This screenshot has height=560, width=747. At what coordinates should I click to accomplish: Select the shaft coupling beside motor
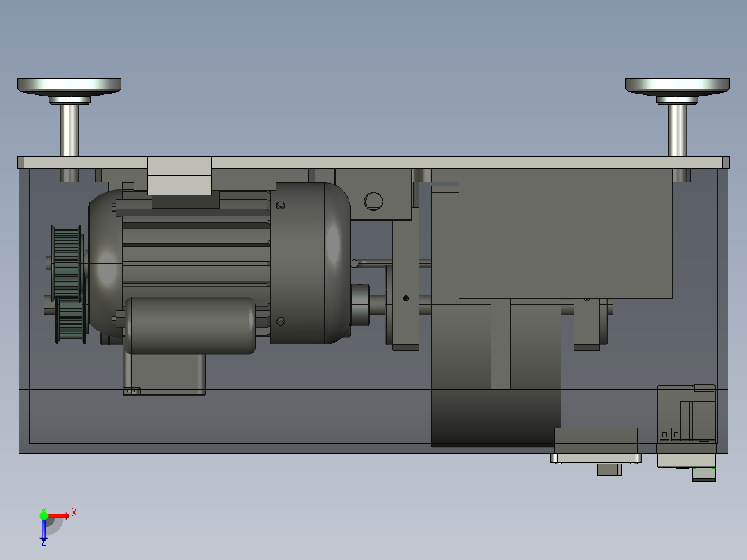coord(360,305)
